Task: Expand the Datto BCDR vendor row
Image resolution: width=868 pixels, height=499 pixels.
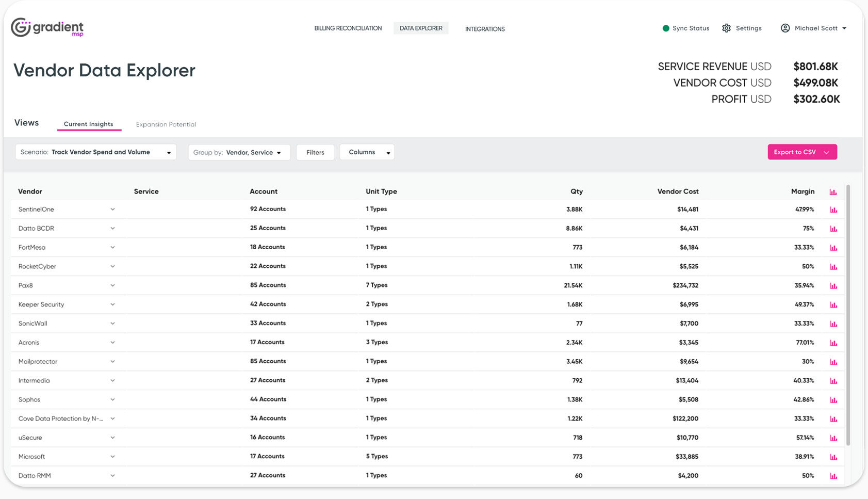Action: point(112,229)
